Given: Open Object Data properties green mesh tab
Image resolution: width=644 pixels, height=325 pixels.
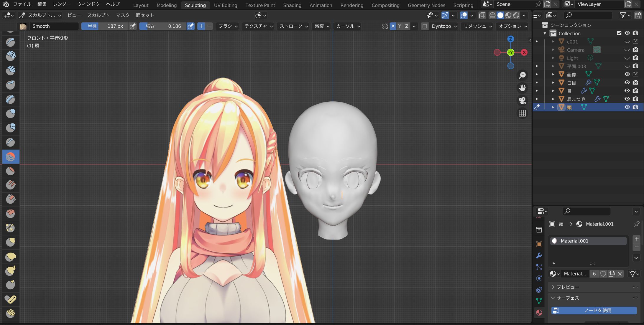Looking at the screenshot, I should coord(539,301).
